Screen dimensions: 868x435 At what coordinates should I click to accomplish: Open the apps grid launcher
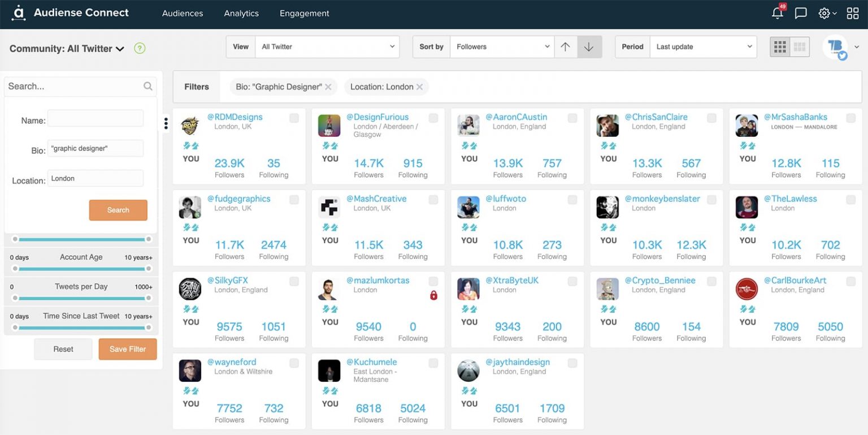click(x=853, y=13)
